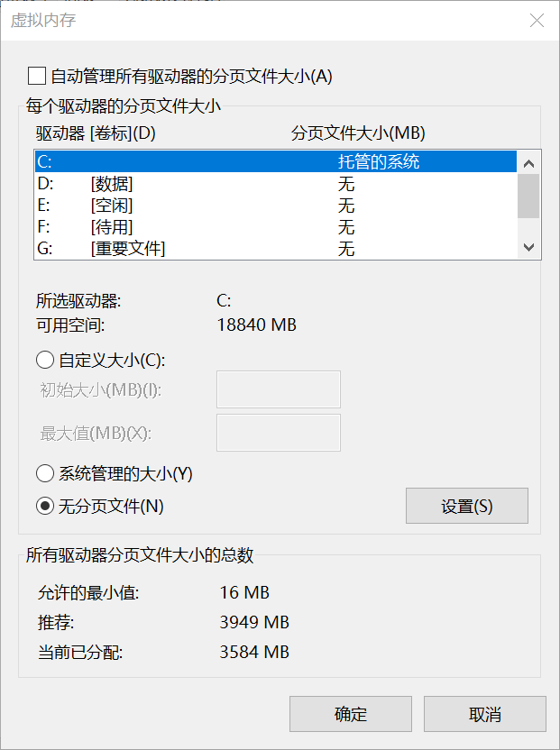Confirm with the 确定 button
Viewport: 560px width, 750px height.
[350, 714]
